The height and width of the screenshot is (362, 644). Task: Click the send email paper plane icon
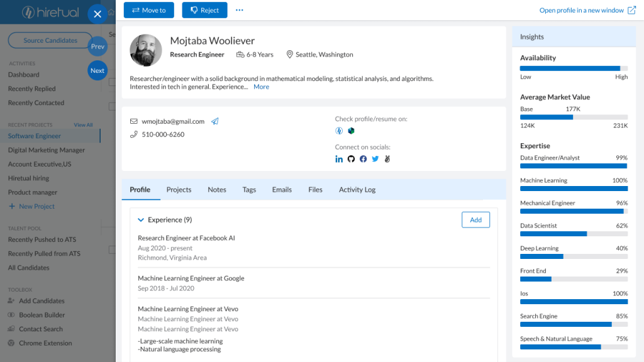click(215, 121)
